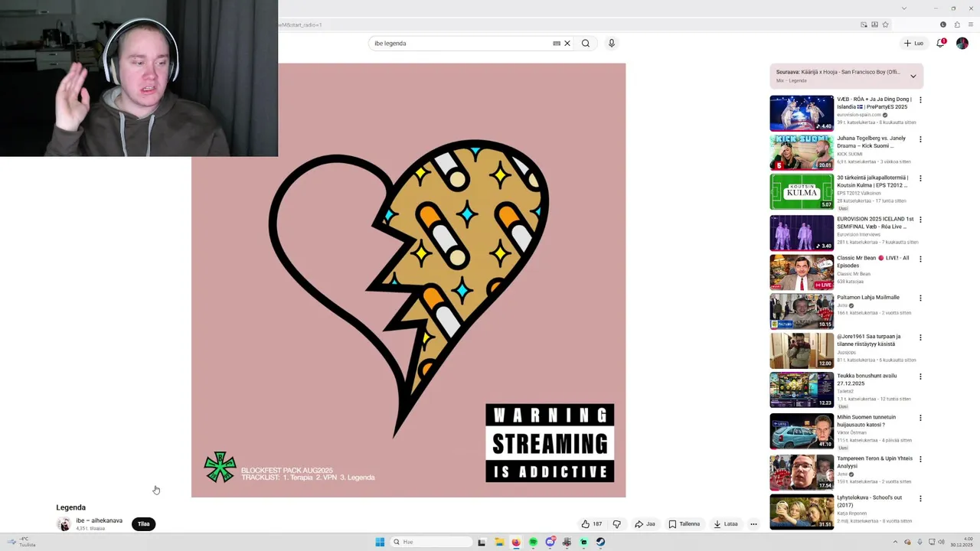Click the Legenda video title

point(70,507)
